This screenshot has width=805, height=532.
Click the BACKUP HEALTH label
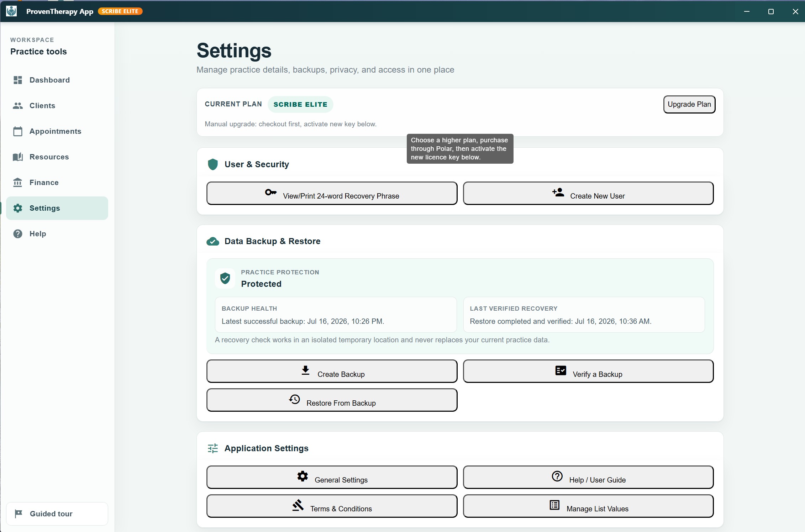[x=249, y=309]
